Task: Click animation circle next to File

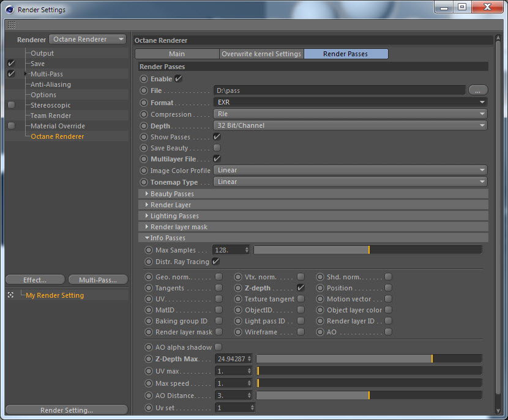Action: [x=144, y=90]
